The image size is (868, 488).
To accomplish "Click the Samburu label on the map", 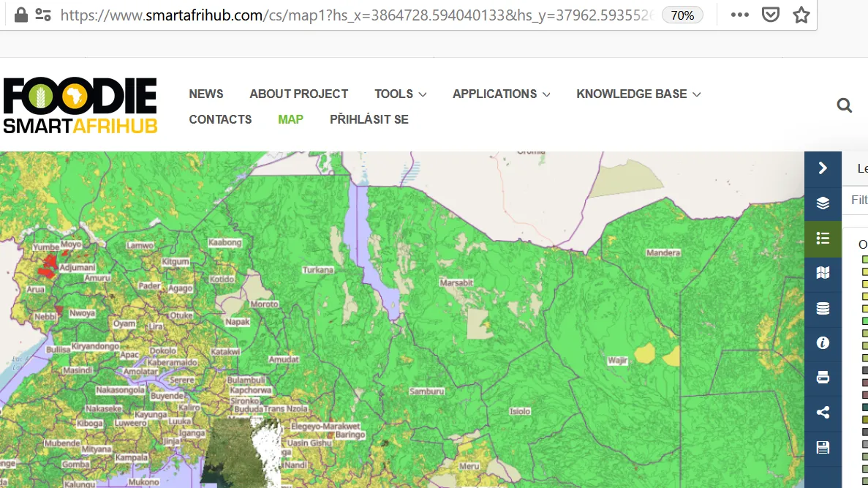I will point(426,391).
